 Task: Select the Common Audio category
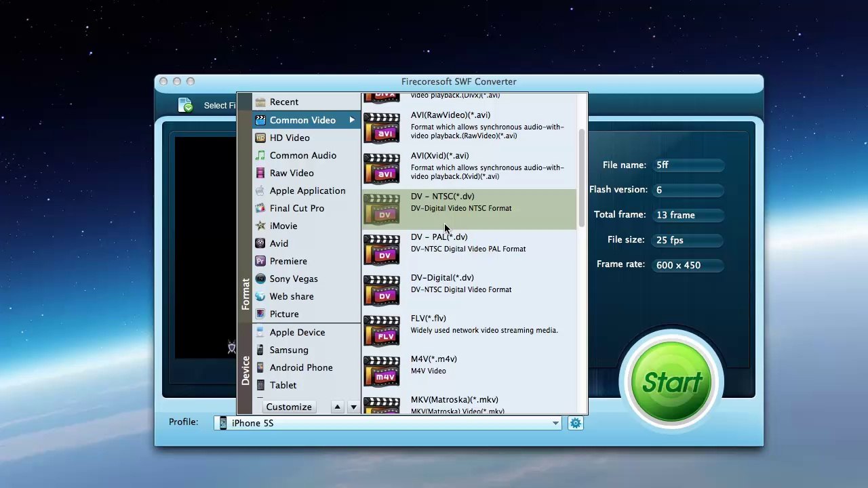pyautogui.click(x=307, y=155)
